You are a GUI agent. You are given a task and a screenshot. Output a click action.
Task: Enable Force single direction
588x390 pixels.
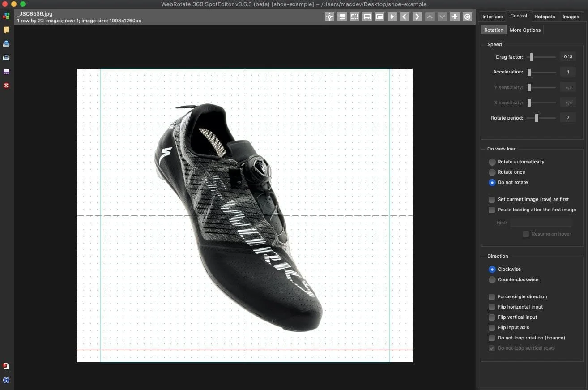coord(491,296)
